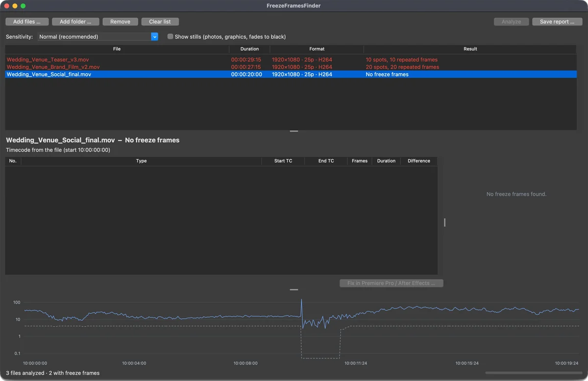
Task: Click the disabled Analyze button
Action: tap(511, 22)
